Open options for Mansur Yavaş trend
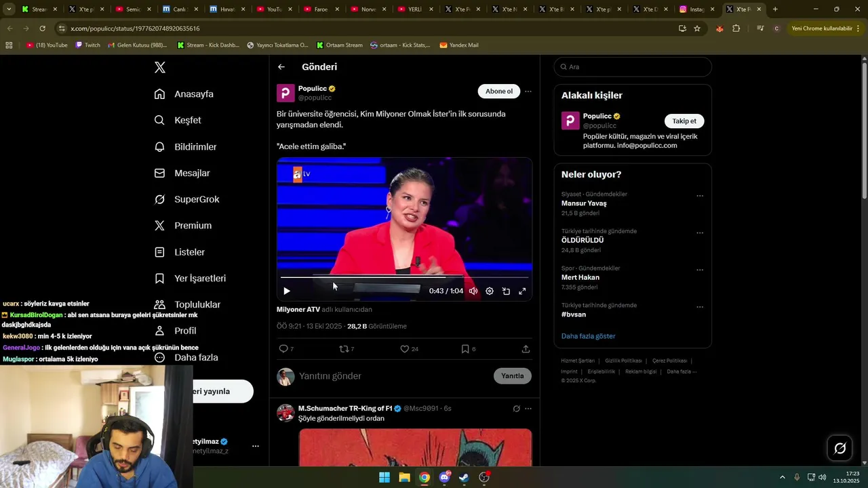The width and height of the screenshot is (868, 488). [x=700, y=196]
